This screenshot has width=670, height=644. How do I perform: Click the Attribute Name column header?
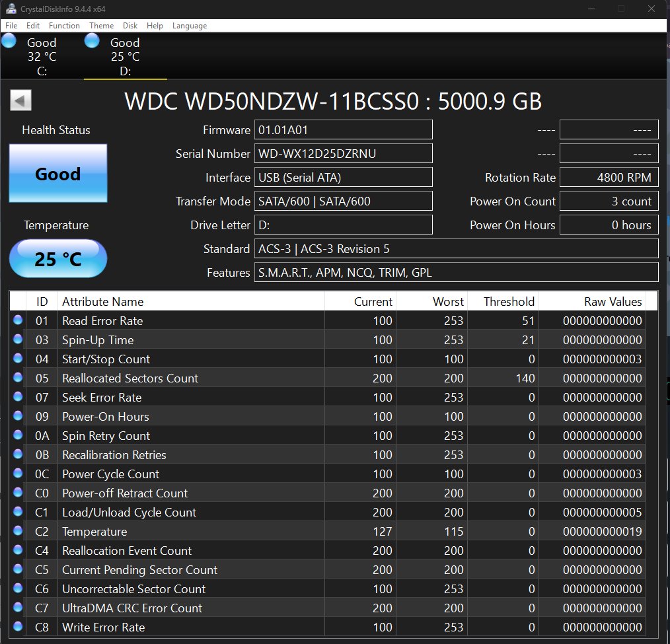coord(192,301)
